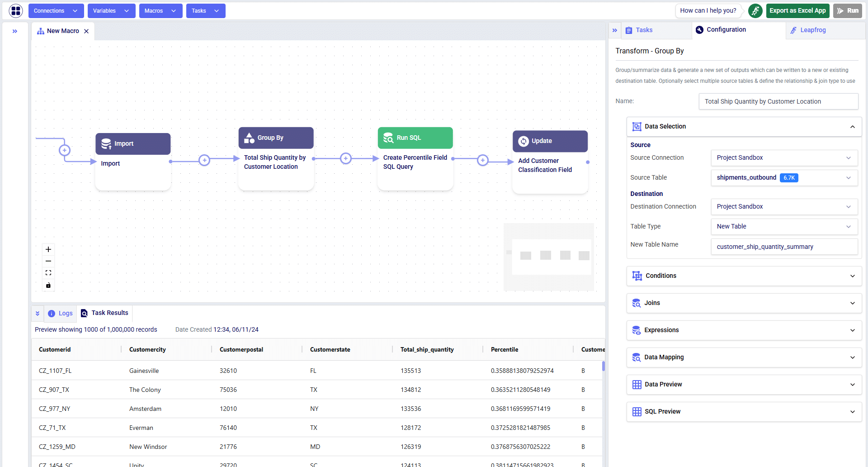
Task: Select the Run SQL node header
Action: [x=415, y=138]
